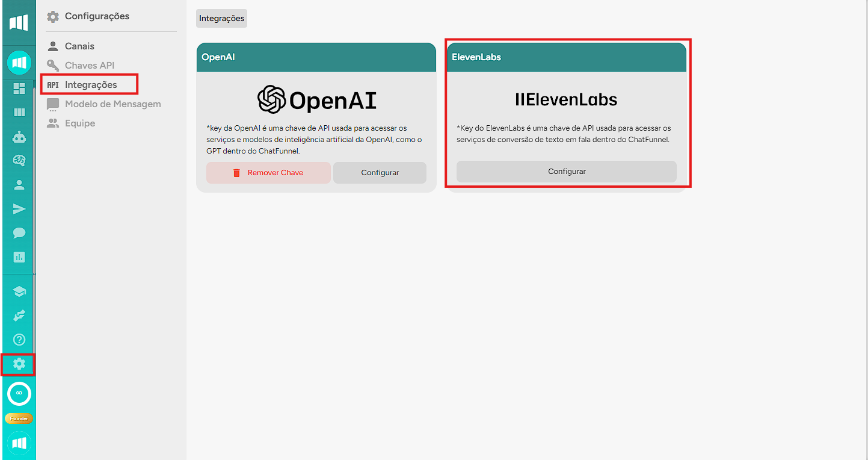
Task: Click Configurar on the OpenAI card
Action: coord(380,173)
